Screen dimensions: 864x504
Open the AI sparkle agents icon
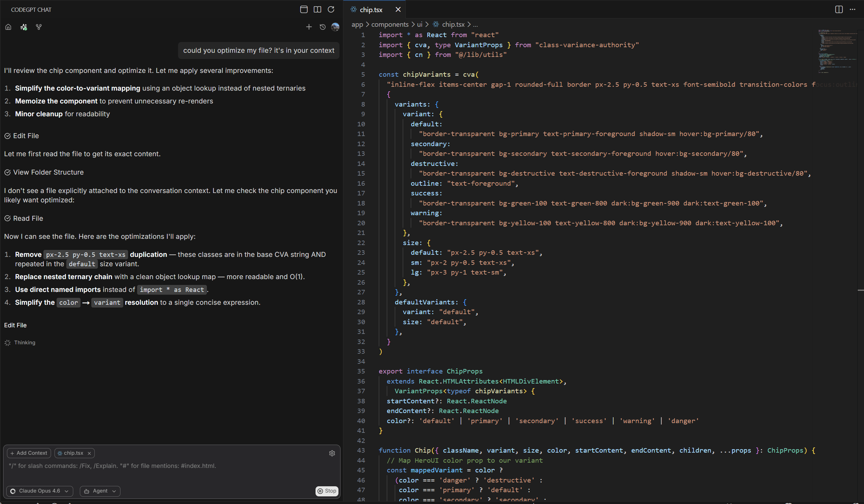point(24,27)
